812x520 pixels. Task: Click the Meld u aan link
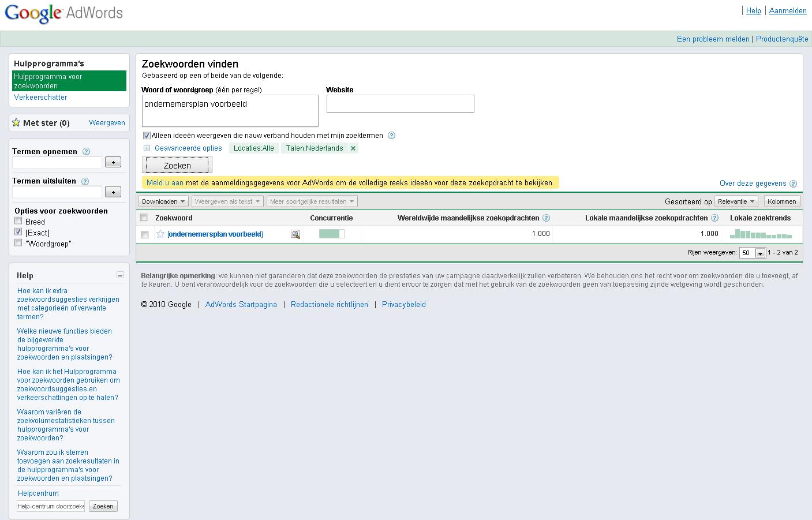(x=165, y=183)
